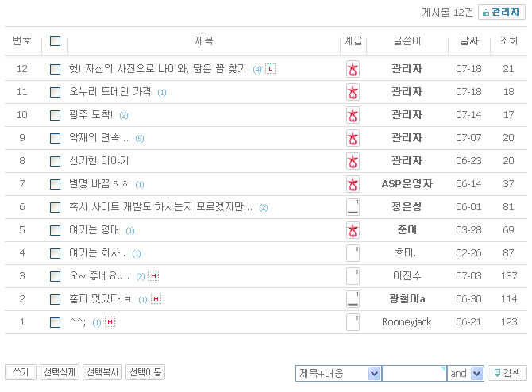This screenshot has width=532, height=392.
Task: Click the level star icon in row 11
Action: click(353, 92)
